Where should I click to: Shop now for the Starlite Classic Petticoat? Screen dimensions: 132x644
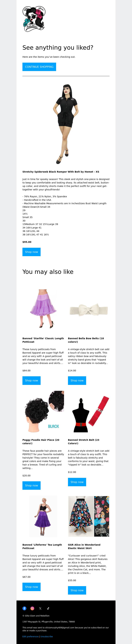(31, 380)
